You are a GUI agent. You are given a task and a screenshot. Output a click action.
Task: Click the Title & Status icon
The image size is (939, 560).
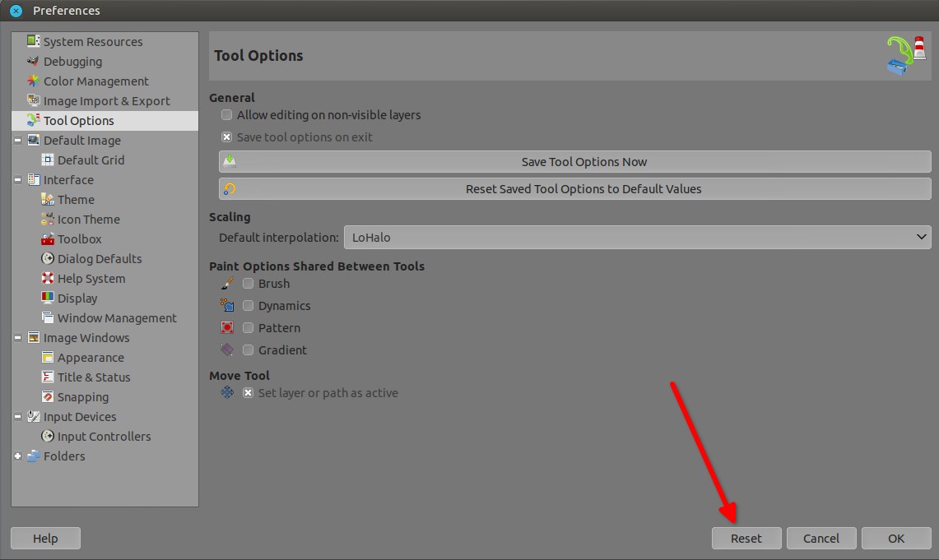tap(47, 377)
